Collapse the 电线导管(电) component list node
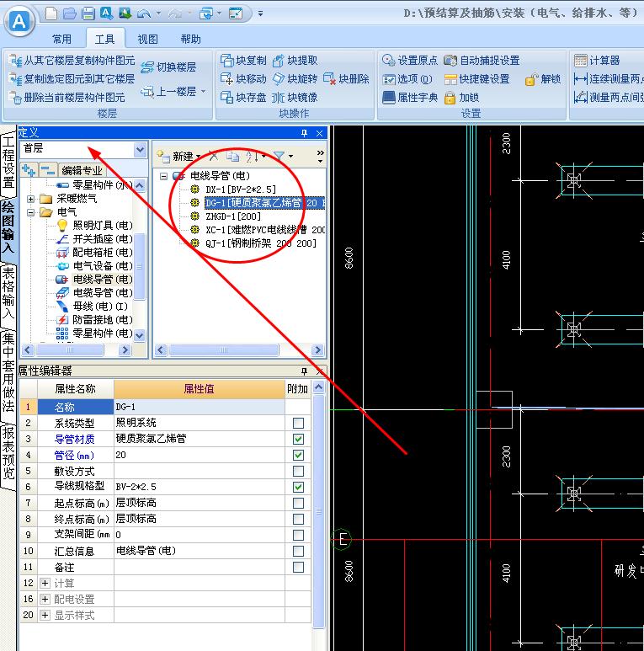Viewport: 644px width, 651px height. (x=164, y=176)
